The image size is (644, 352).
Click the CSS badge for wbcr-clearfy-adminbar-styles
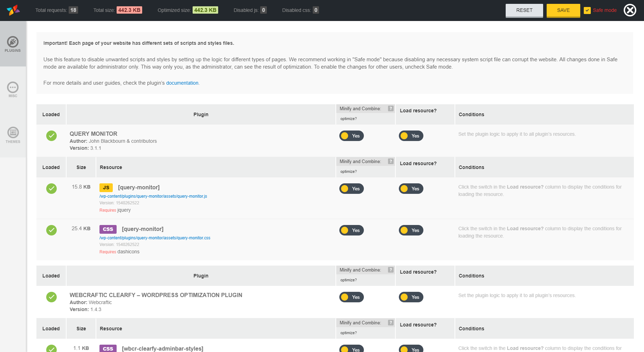click(x=108, y=349)
